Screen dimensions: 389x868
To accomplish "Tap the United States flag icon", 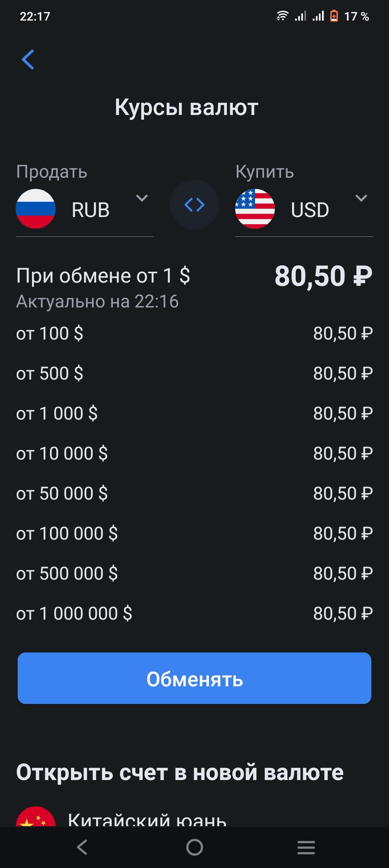I will (255, 209).
